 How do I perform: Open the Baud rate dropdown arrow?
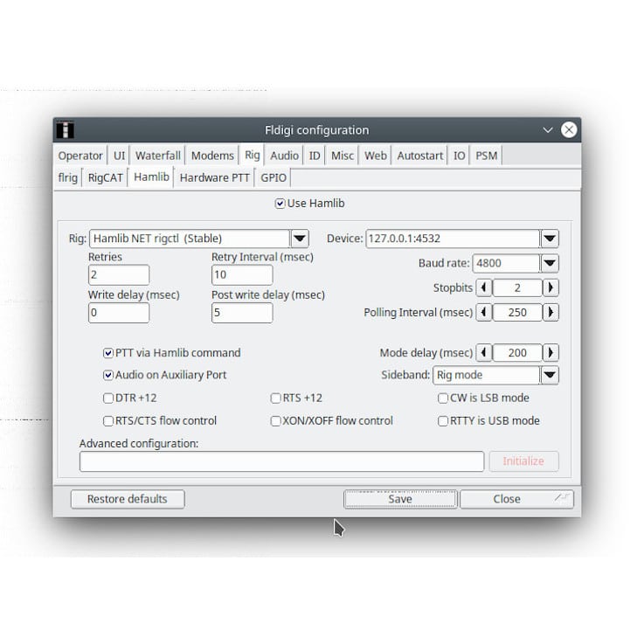coord(550,263)
